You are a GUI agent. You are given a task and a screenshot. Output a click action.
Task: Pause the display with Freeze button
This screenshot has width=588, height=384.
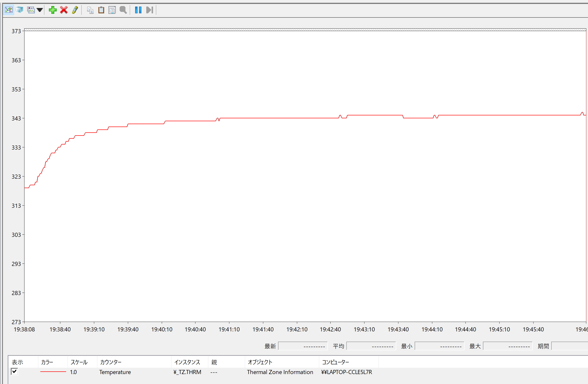138,10
